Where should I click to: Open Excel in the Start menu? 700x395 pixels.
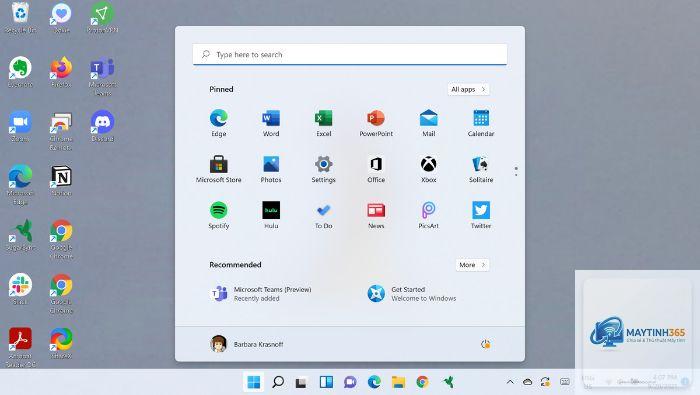pyautogui.click(x=323, y=123)
